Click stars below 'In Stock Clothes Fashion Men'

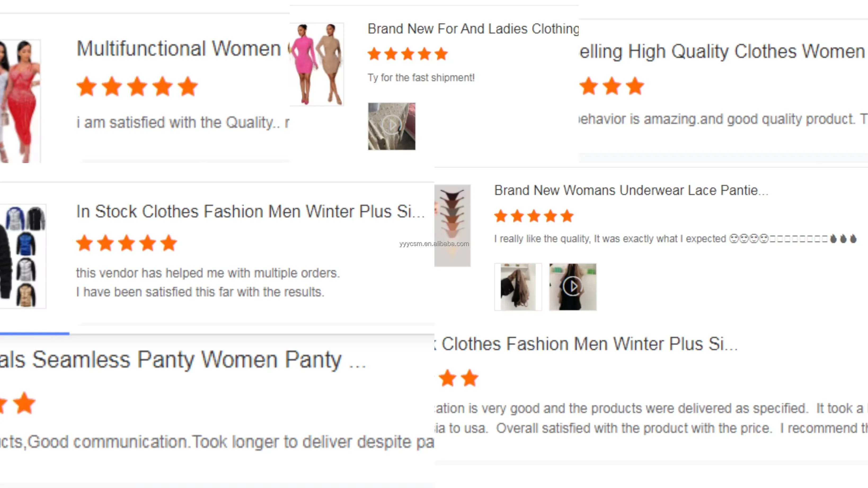click(x=126, y=243)
